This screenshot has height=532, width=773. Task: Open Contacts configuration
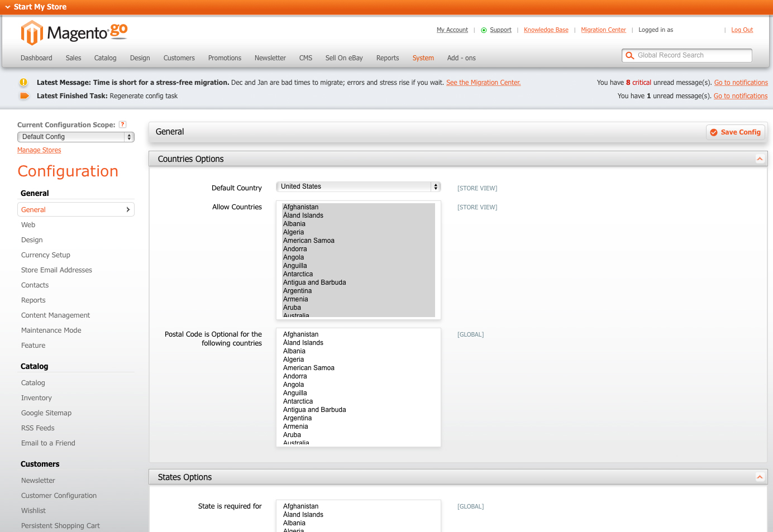[35, 285]
